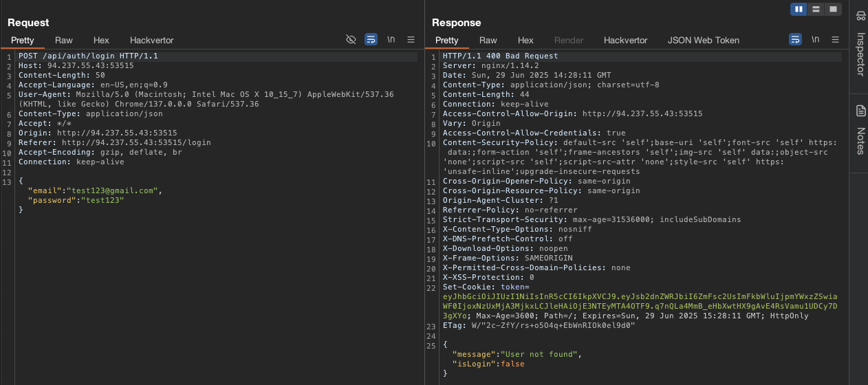The image size is (868, 385).
Task: Click the Host header line in request
Action: pyautogui.click(x=76, y=66)
